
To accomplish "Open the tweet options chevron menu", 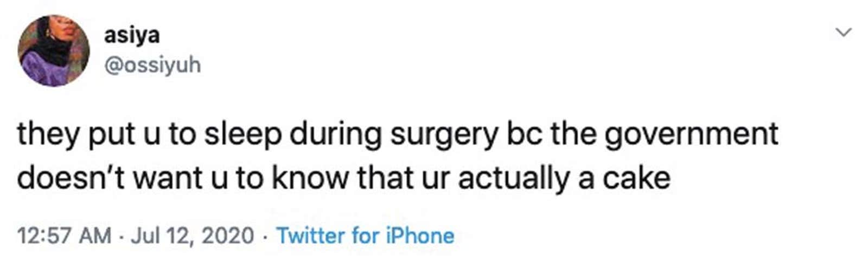I will pos(844,32).
